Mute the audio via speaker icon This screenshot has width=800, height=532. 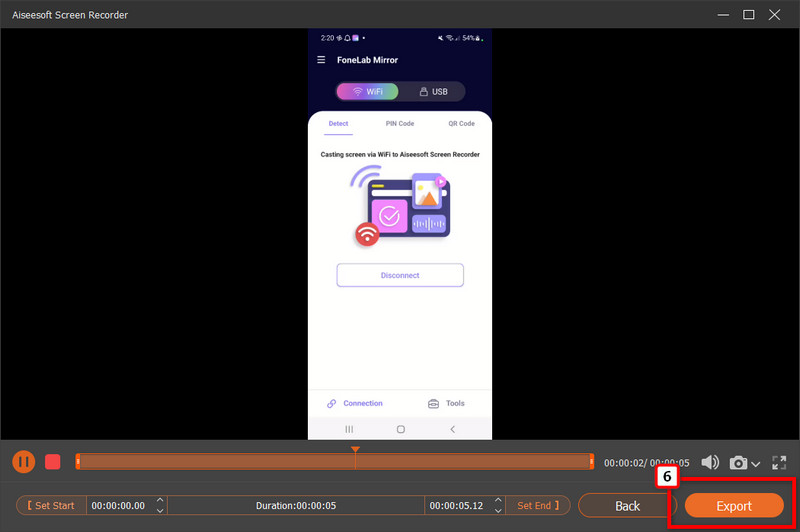(710, 463)
